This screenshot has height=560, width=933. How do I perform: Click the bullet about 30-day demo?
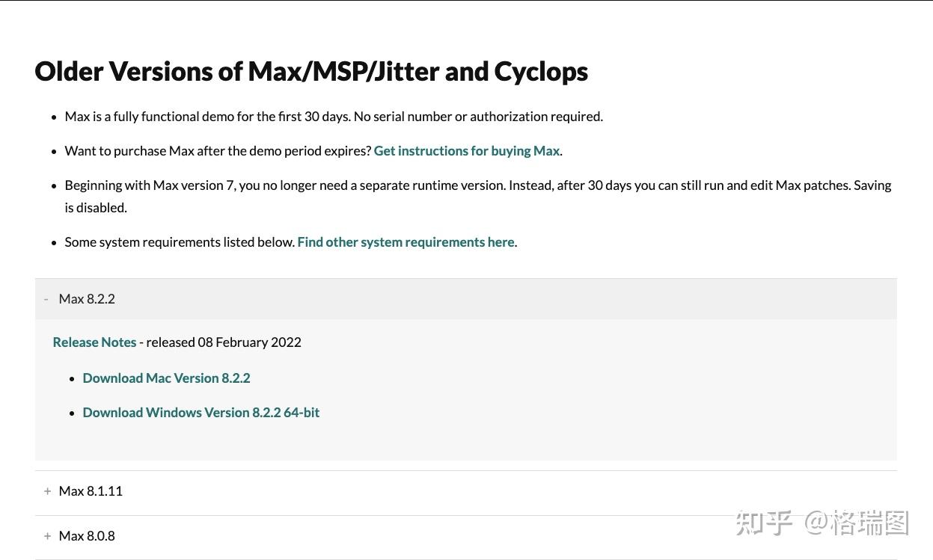334,116
